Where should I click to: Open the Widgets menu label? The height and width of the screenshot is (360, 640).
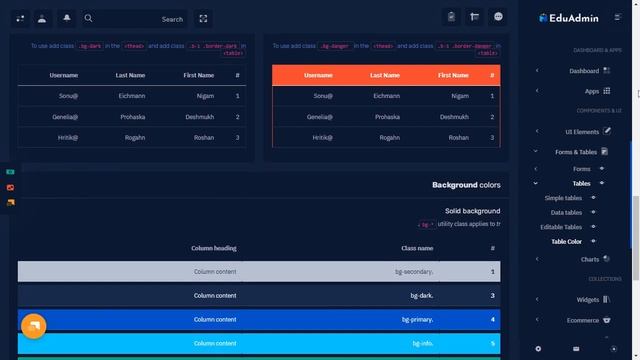pyautogui.click(x=587, y=300)
